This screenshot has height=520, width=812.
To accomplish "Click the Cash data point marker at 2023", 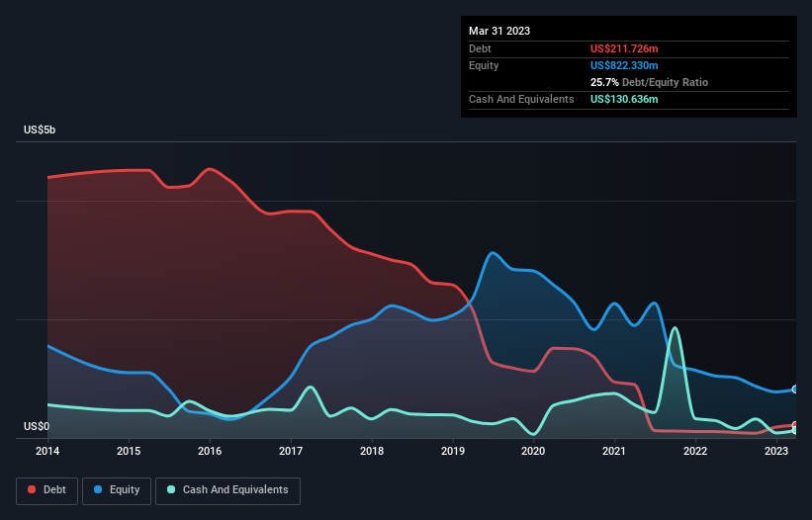I will [x=795, y=430].
